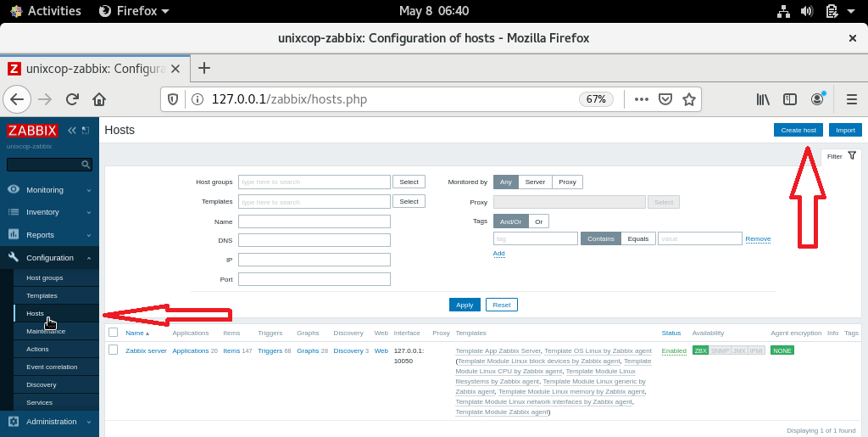The height and width of the screenshot is (437, 868).
Task: Click the sidebar search magnifier icon
Action: click(86, 165)
